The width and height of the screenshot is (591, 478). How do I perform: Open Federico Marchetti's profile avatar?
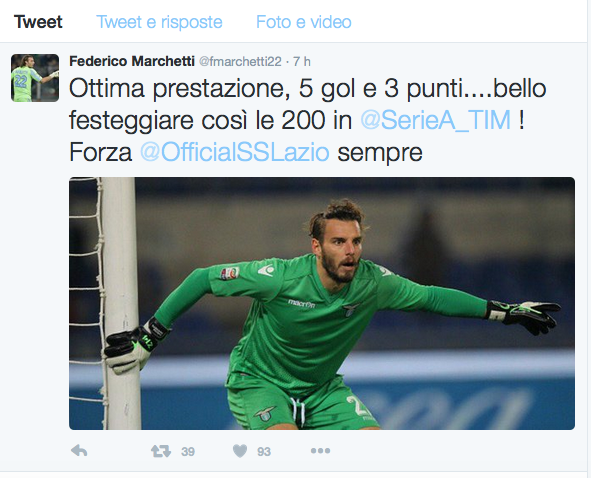pos(35,78)
